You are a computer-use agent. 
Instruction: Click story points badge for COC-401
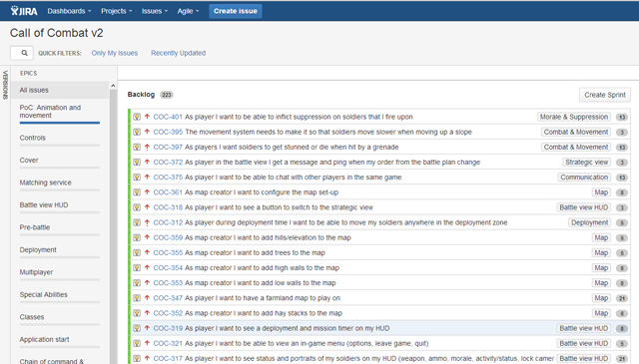pyautogui.click(x=621, y=118)
